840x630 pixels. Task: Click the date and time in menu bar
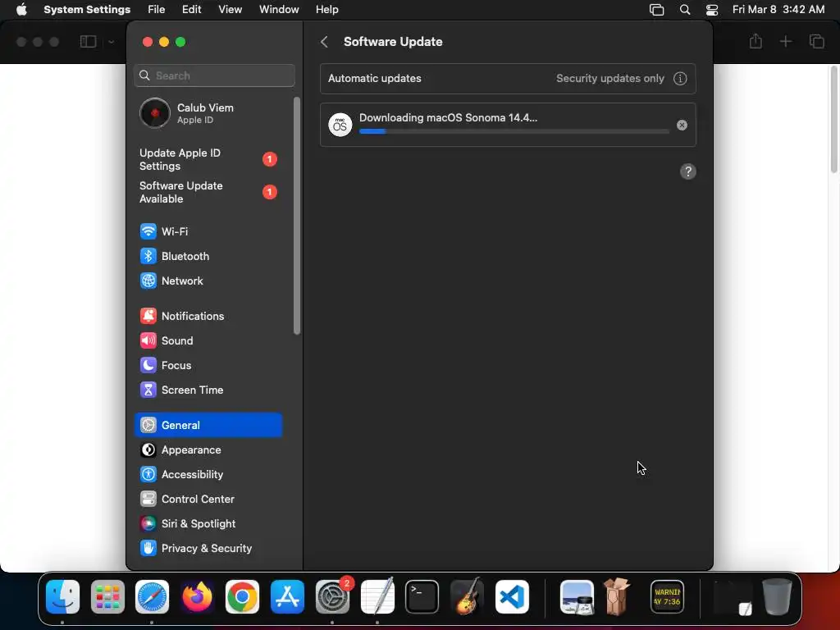tap(778, 10)
